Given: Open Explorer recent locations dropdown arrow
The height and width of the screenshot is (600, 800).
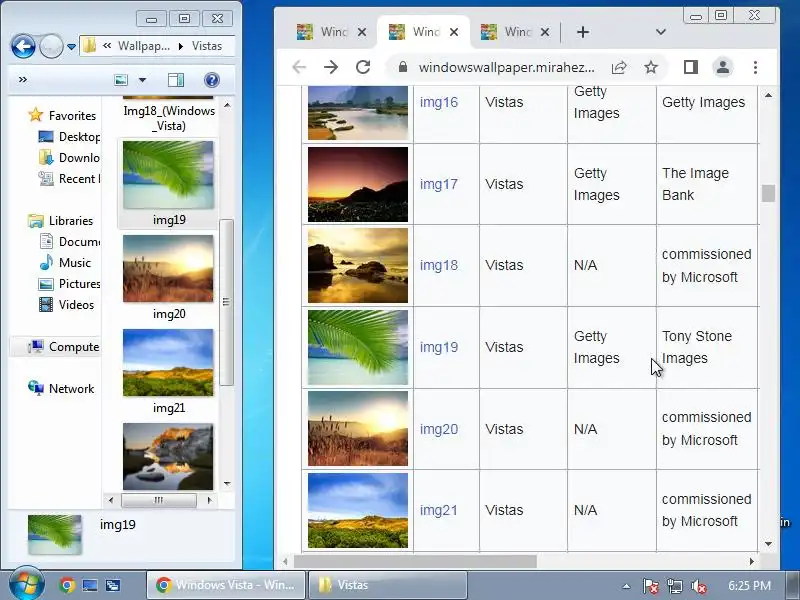Looking at the screenshot, I should (71, 47).
